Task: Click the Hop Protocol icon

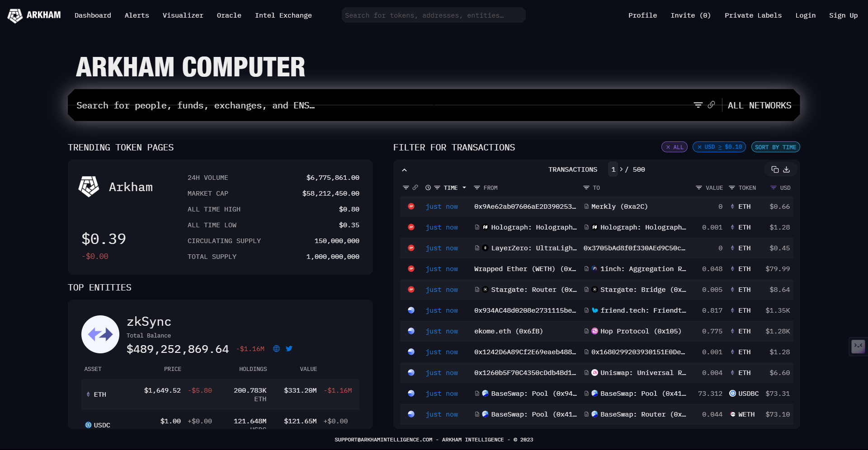Action: 594,331
